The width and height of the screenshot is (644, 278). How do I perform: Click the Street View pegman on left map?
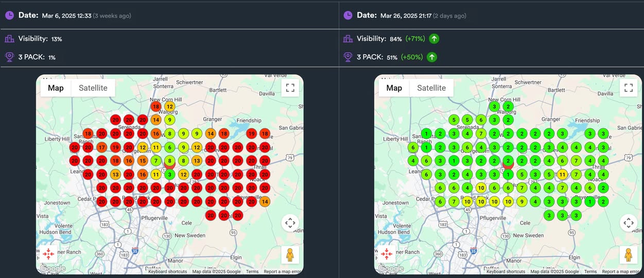pyautogui.click(x=290, y=255)
